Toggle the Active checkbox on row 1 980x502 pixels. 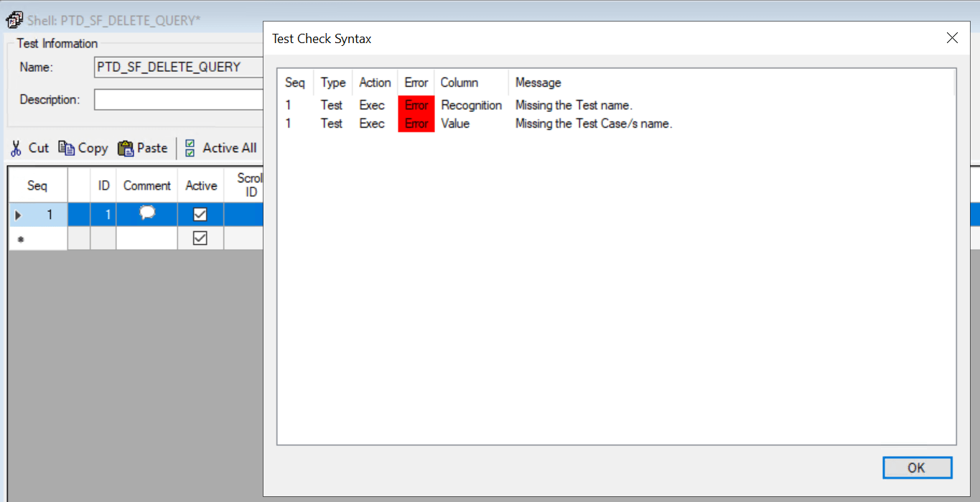(200, 214)
